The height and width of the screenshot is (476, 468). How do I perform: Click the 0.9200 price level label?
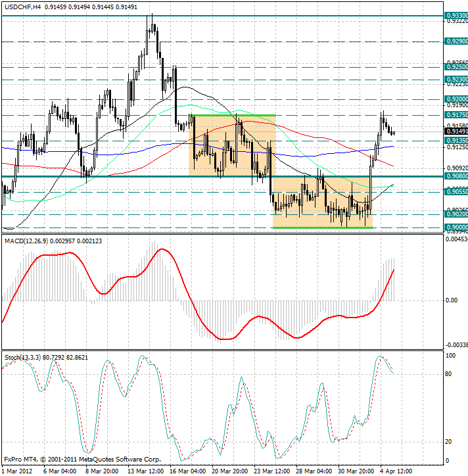pos(456,99)
